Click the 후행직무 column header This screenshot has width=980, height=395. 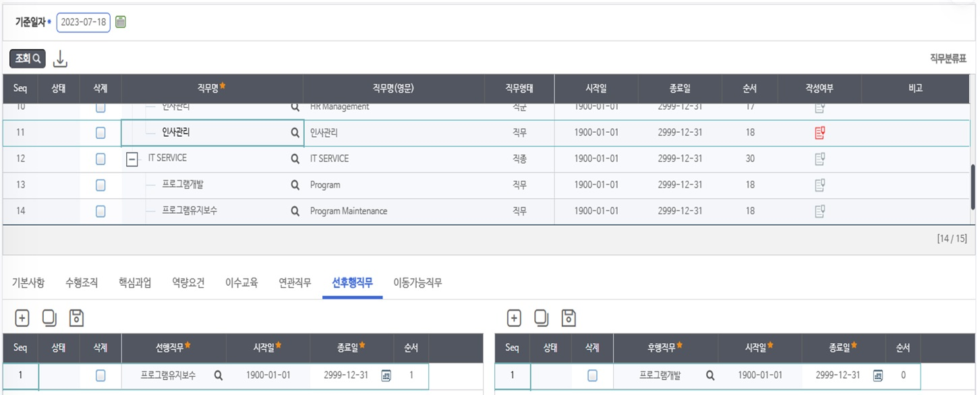(666, 348)
